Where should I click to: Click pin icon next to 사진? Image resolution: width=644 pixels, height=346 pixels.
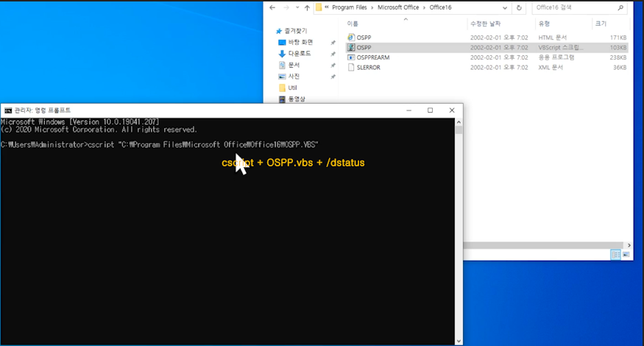click(x=333, y=77)
